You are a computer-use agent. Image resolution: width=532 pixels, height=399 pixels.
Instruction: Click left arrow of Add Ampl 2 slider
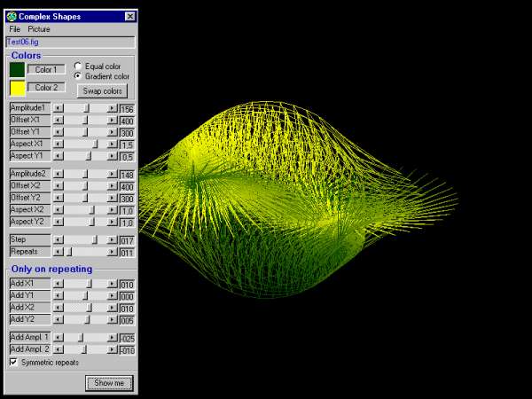tap(58, 350)
